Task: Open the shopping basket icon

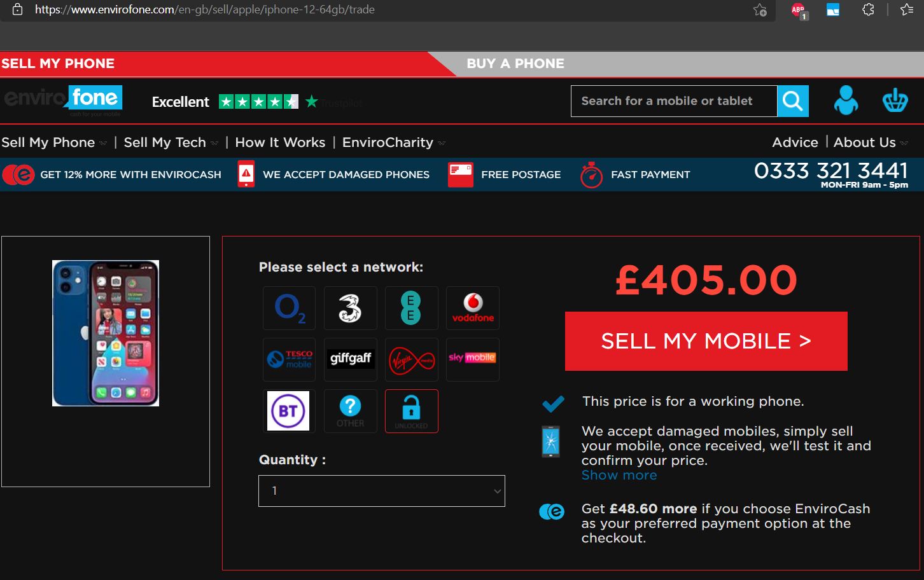Action: [895, 100]
